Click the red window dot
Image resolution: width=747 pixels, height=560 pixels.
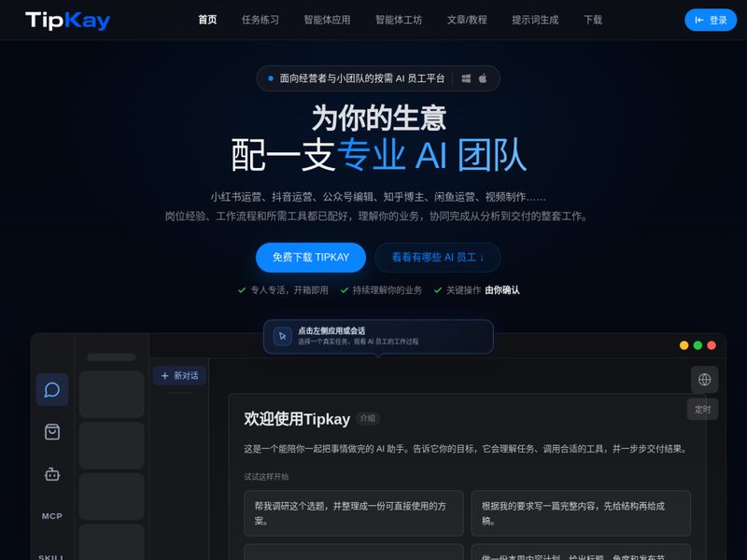coord(712,345)
